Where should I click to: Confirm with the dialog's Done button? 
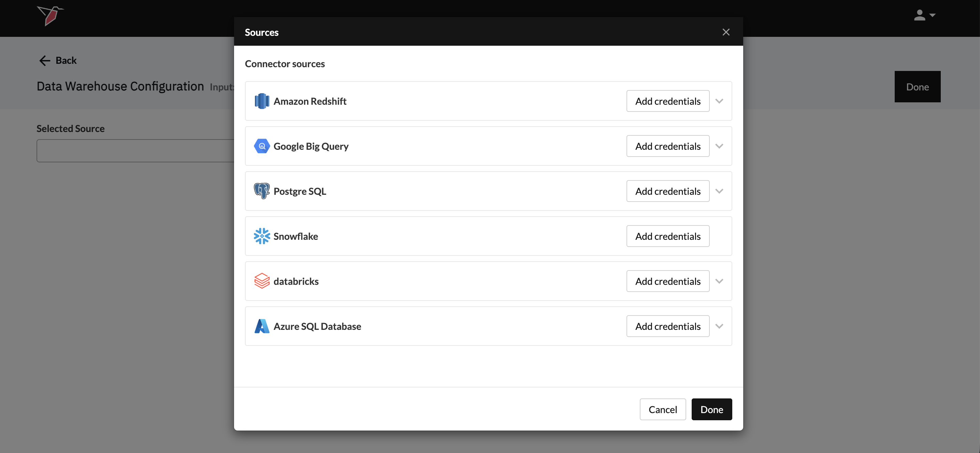(711, 409)
